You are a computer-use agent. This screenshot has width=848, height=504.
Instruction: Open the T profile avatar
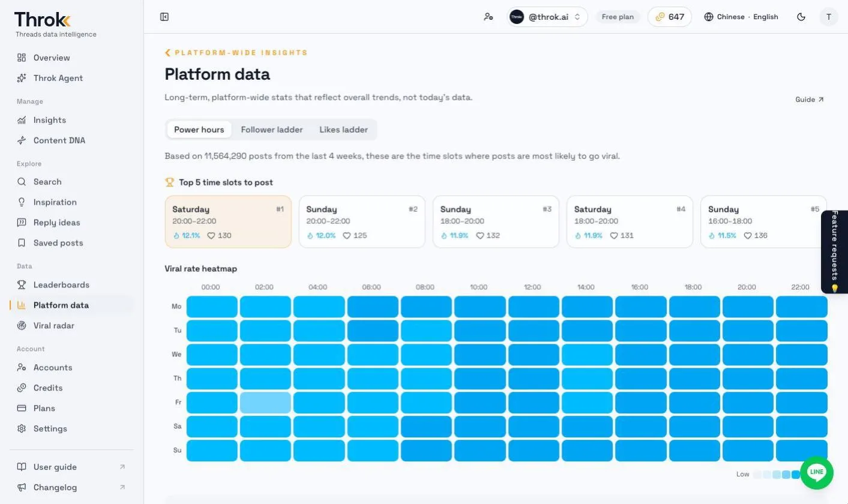[x=829, y=17]
